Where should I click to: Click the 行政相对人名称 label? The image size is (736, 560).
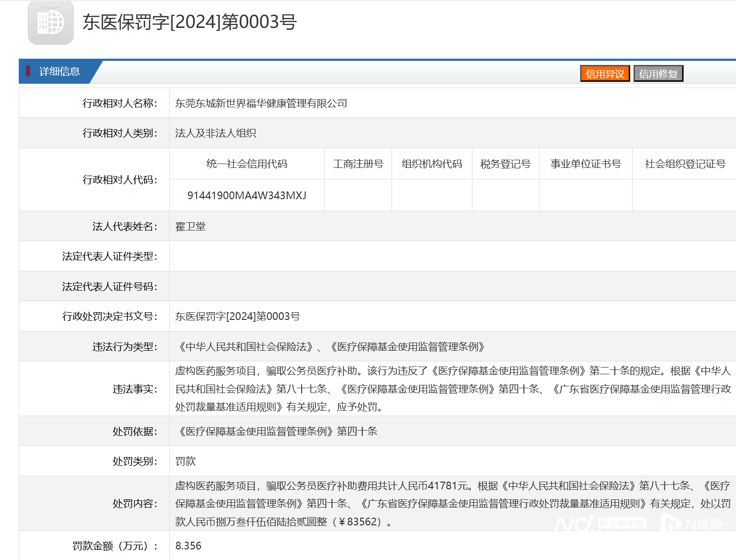pyautogui.click(x=120, y=103)
